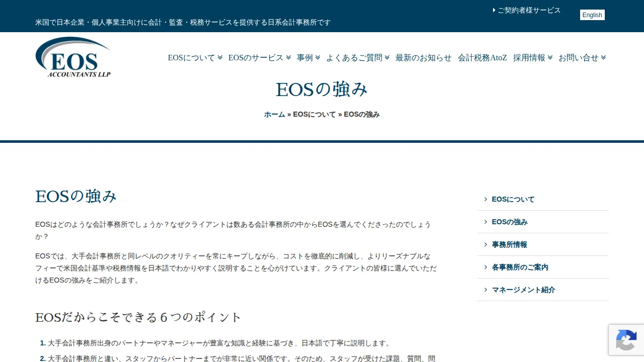Open sidebar link EOSについて

tap(513, 199)
